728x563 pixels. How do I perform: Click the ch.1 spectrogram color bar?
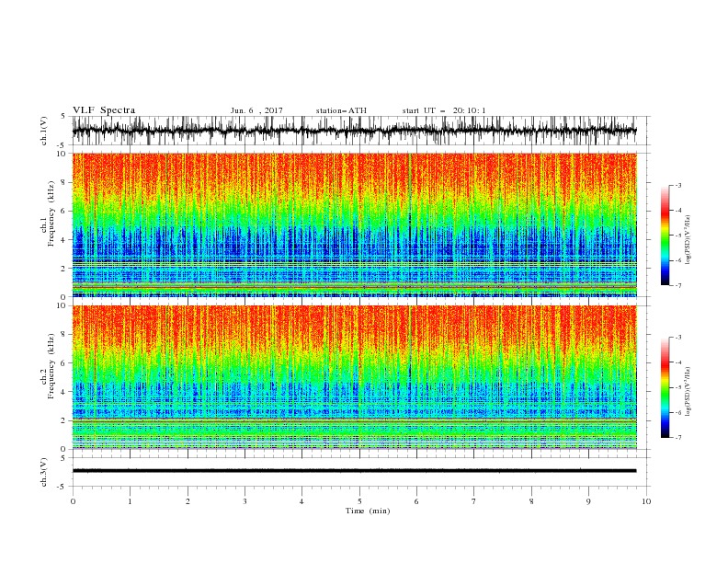point(665,236)
